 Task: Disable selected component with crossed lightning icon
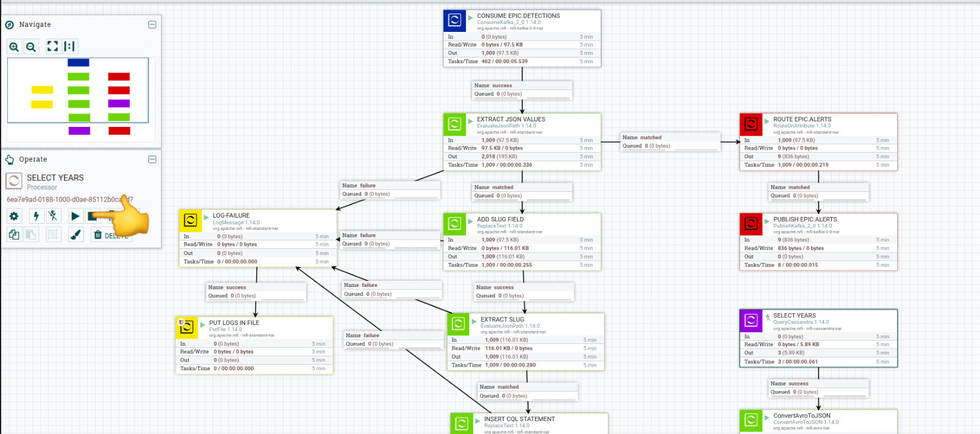53,216
